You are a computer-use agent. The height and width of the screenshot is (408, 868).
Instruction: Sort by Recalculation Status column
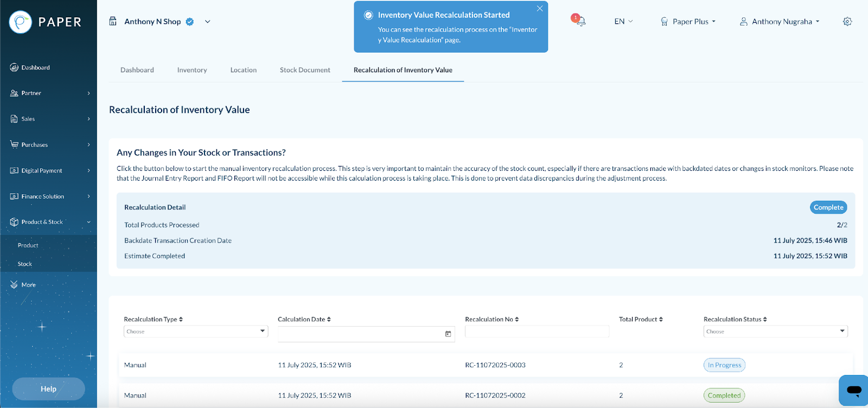pyautogui.click(x=765, y=320)
